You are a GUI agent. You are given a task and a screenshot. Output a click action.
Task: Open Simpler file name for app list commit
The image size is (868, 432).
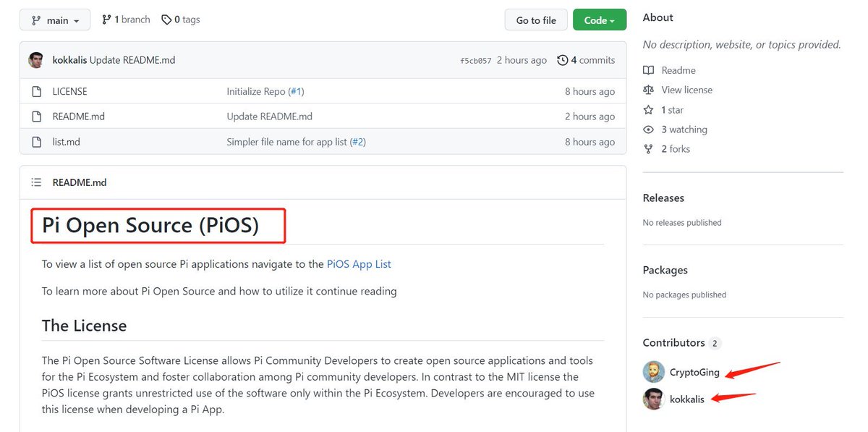(287, 142)
